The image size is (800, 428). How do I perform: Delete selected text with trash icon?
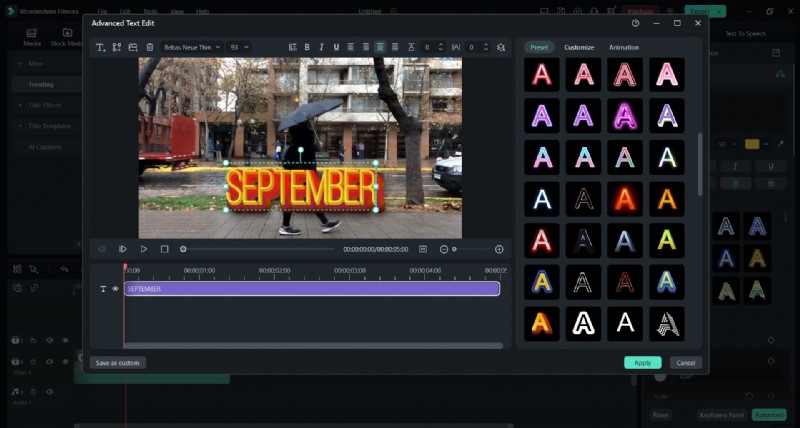pyautogui.click(x=149, y=47)
